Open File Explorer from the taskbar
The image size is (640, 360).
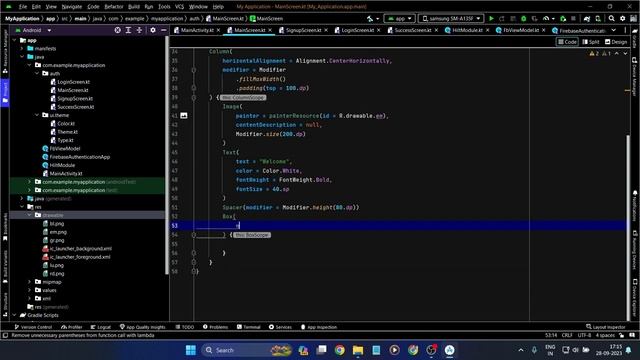tap(358, 350)
